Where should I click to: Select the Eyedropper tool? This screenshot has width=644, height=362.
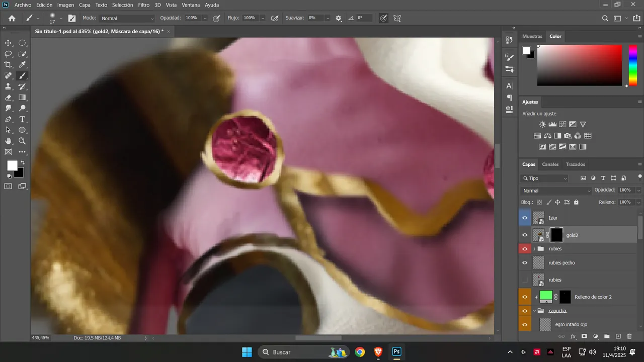point(23,65)
